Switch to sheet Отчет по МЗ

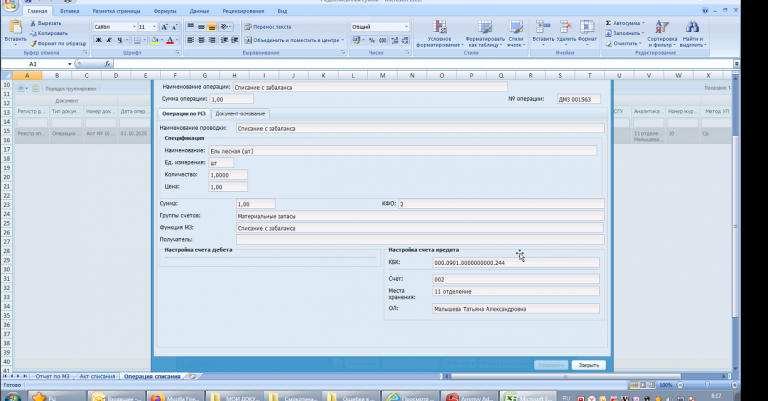[x=52, y=377]
